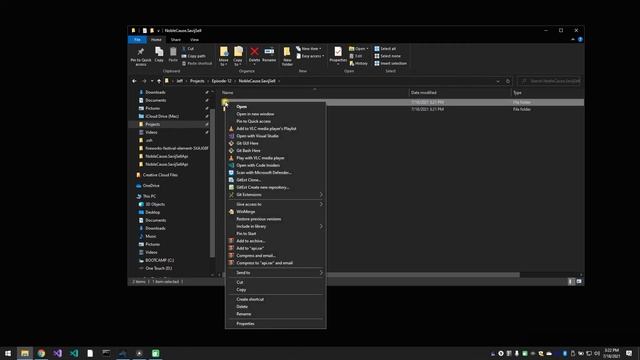Click Select all in ribbon
The height and width of the screenshot is (360, 640).
coord(385,49)
